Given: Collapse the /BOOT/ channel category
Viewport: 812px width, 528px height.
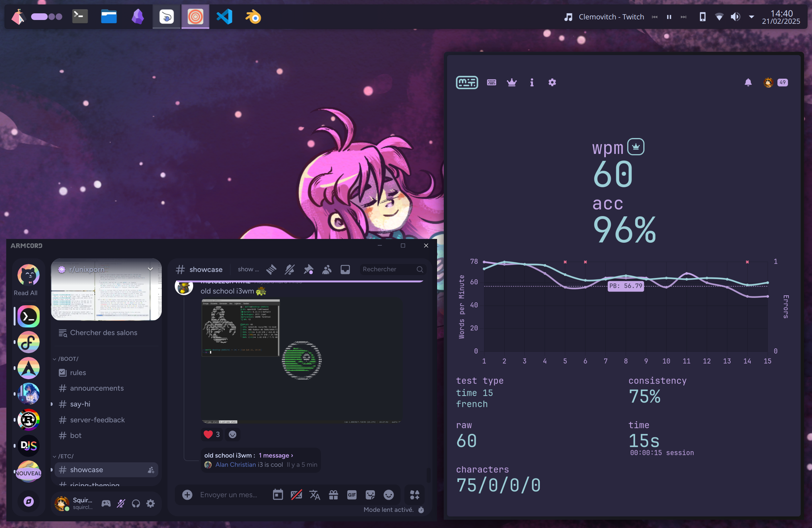Looking at the screenshot, I should [67, 359].
